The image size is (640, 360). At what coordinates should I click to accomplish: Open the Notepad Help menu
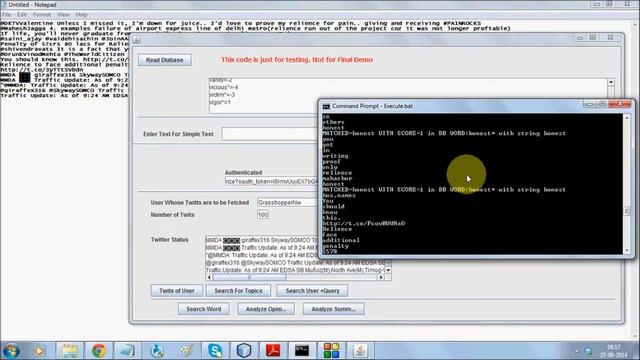click(82, 14)
